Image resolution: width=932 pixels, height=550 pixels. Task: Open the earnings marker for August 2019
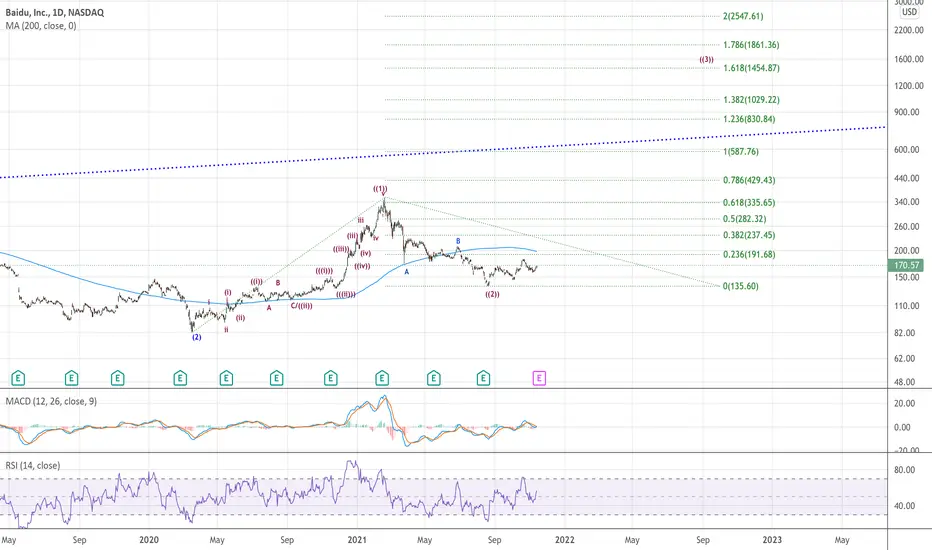pyautogui.click(x=71, y=378)
